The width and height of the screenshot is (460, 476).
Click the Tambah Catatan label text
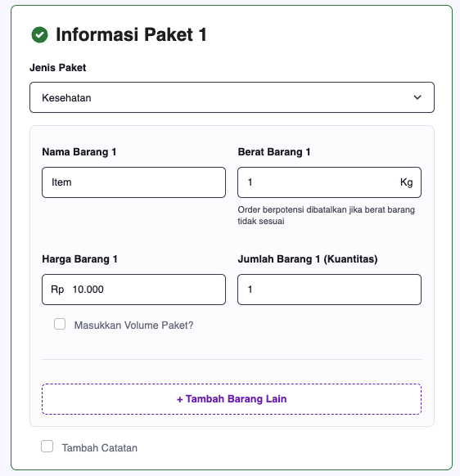tap(100, 448)
